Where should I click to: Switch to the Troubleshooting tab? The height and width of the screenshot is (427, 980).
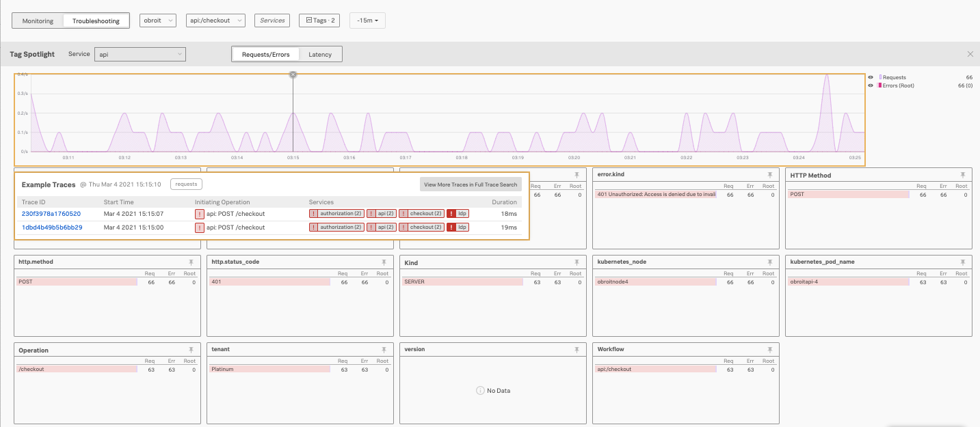point(96,20)
